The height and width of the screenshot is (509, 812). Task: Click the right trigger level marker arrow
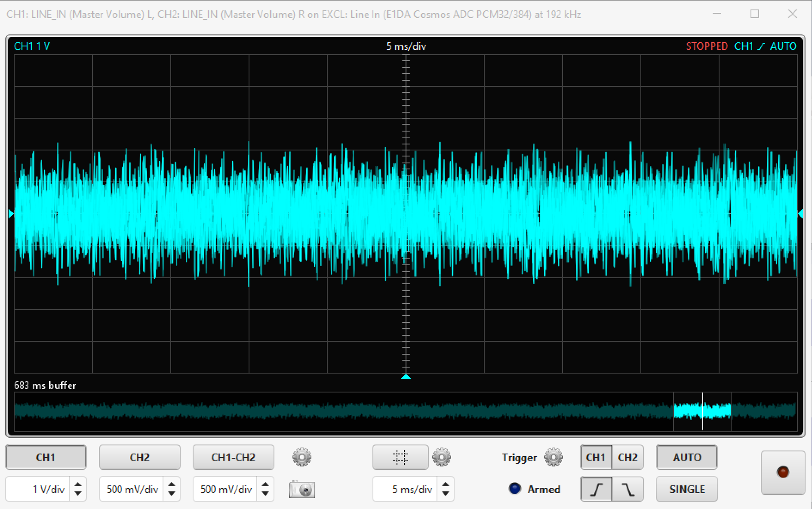click(800, 213)
